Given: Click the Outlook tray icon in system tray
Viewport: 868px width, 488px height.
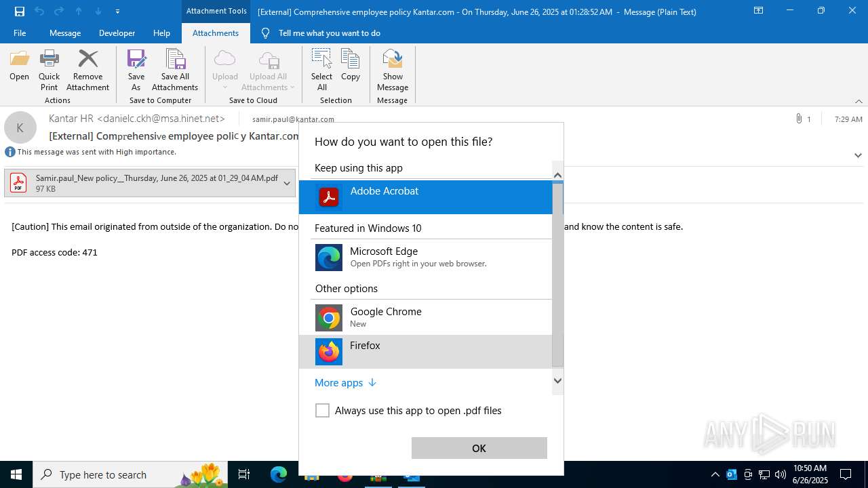Looking at the screenshot, I should (732, 474).
